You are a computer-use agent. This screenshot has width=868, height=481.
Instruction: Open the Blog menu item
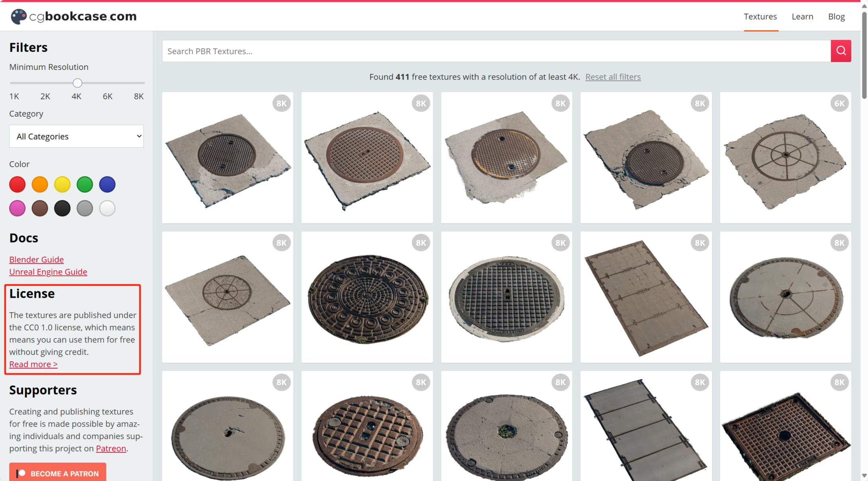pyautogui.click(x=836, y=16)
